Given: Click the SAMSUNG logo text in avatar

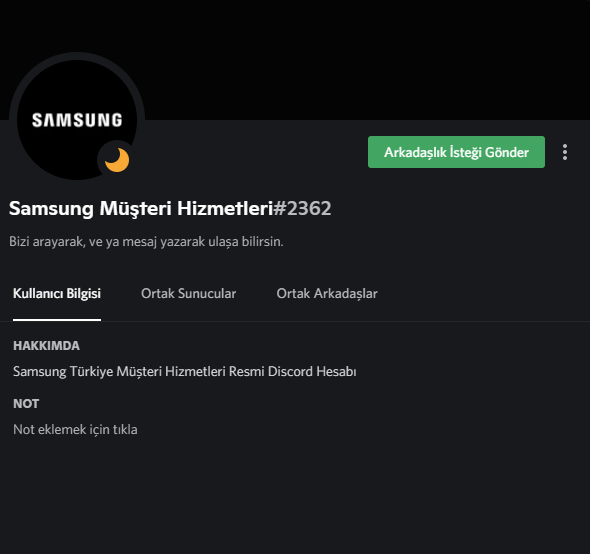Looking at the screenshot, I should pyautogui.click(x=77, y=120).
